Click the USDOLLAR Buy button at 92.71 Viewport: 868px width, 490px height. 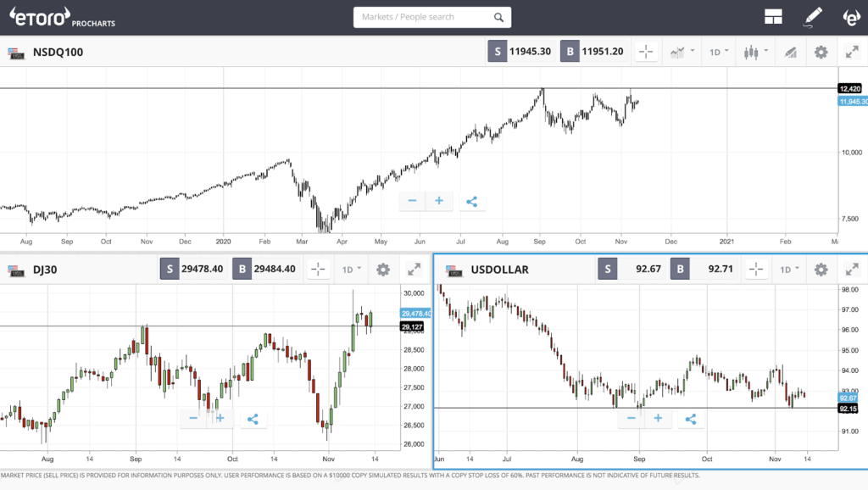[x=704, y=269]
